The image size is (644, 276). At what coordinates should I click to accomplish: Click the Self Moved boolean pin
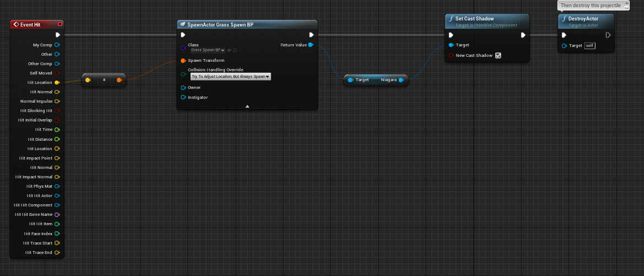[x=57, y=73]
